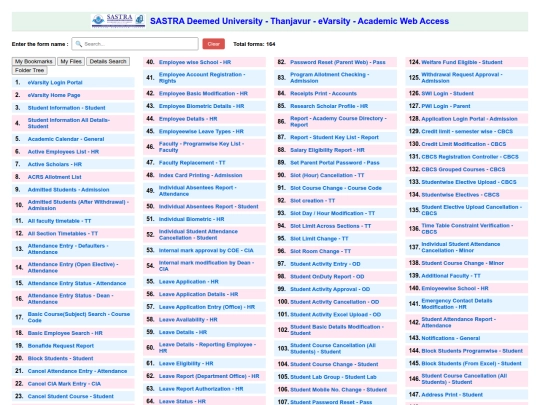The height and width of the screenshot is (405, 540).
Task: Open Folder Tree view
Action: pos(30,70)
